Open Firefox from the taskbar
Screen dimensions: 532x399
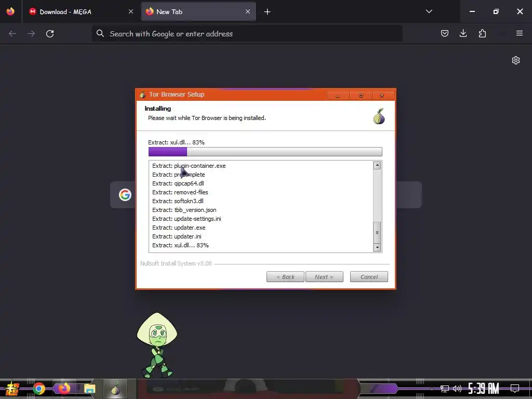pyautogui.click(x=64, y=388)
